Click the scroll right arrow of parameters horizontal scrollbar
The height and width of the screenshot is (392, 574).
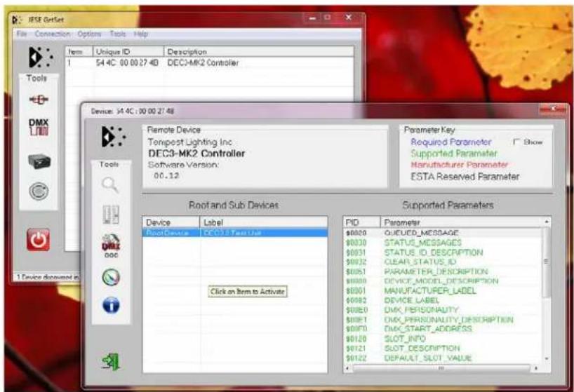[536, 368]
